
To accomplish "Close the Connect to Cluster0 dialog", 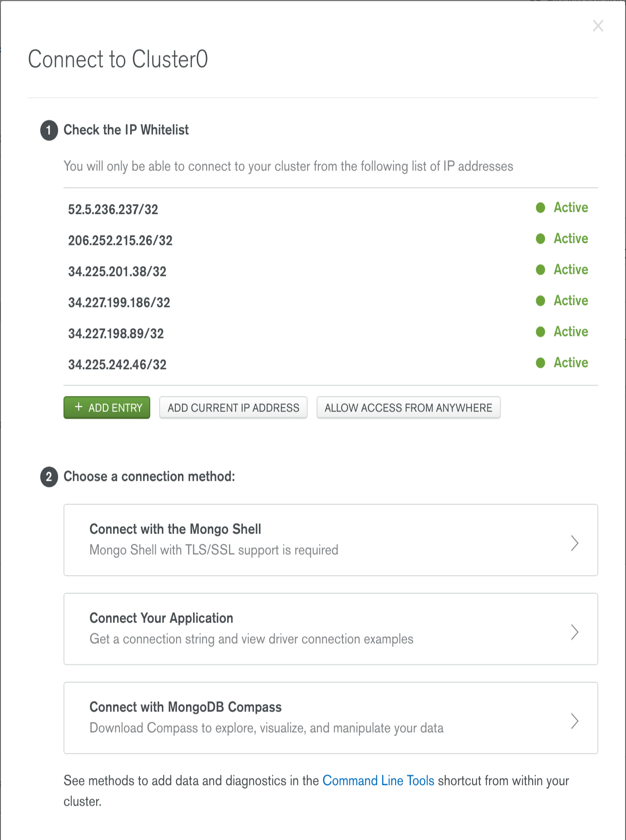I will tap(598, 26).
